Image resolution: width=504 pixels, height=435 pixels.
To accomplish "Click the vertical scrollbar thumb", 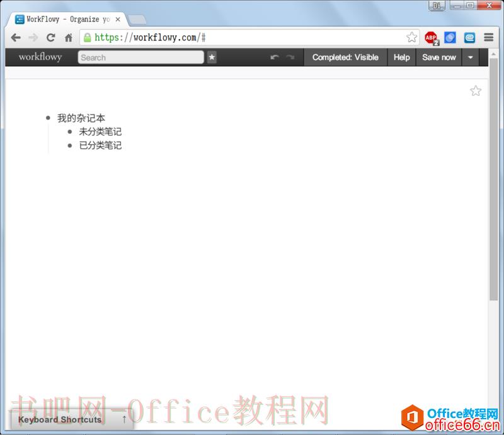I will (x=493, y=178).
